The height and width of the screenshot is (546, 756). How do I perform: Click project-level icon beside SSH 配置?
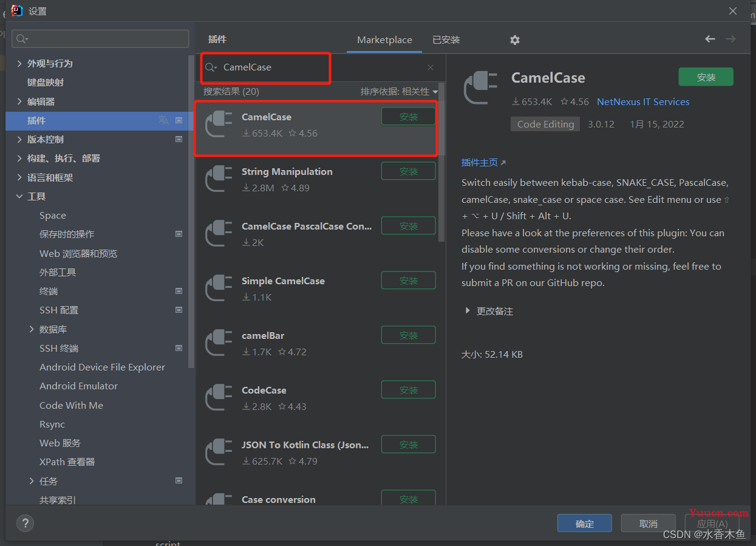pos(179,310)
